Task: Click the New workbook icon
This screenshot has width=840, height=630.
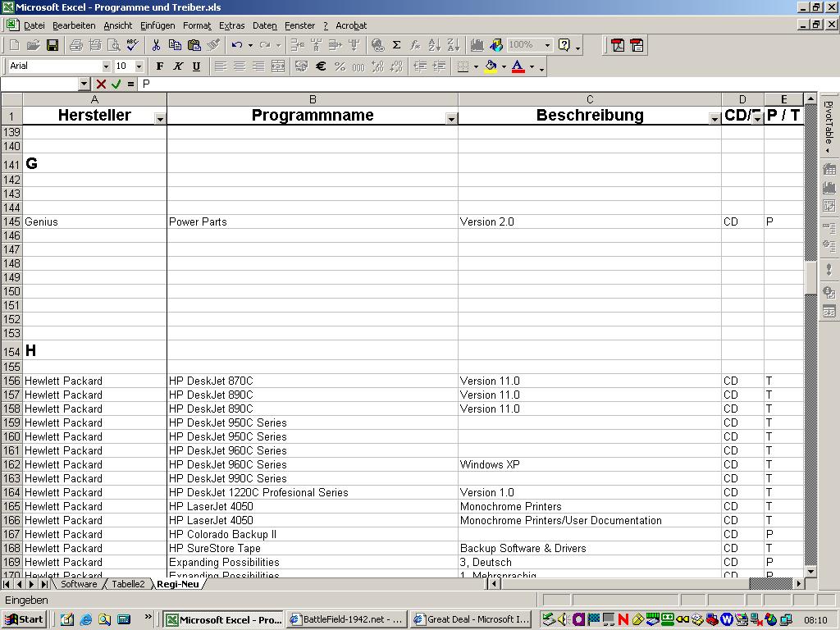Action: [x=14, y=46]
